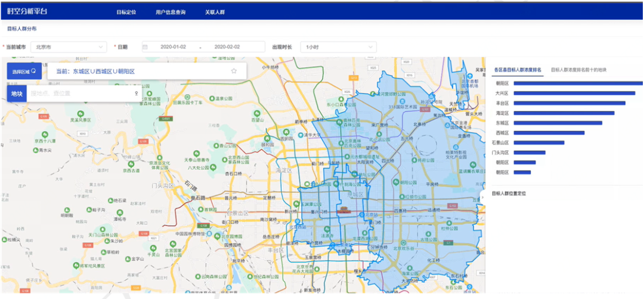This screenshot has height=299, width=644.
Task: Click the end date 2020-02-02 field
Action: coord(228,46)
